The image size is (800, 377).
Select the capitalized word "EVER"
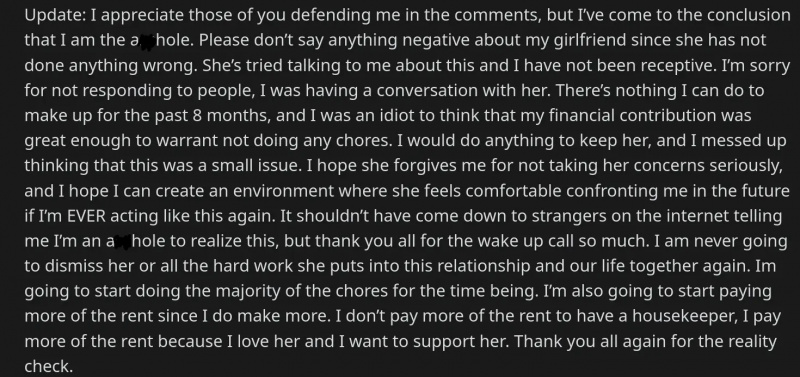click(x=86, y=216)
